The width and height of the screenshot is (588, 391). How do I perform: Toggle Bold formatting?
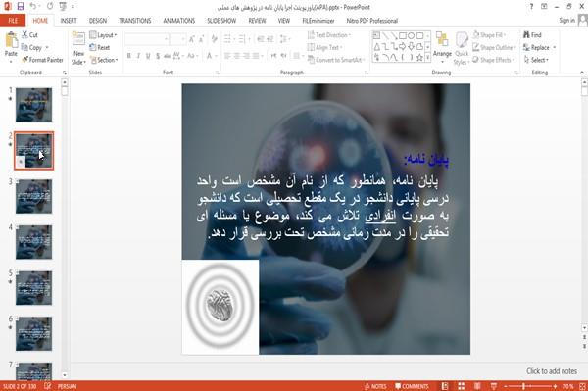tap(129, 56)
